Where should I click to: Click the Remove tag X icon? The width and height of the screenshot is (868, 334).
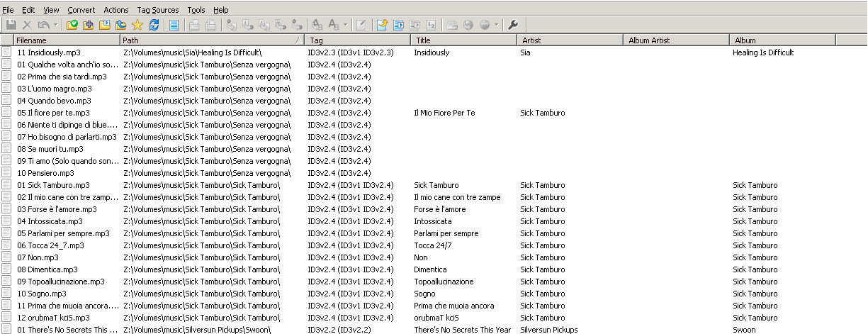27,25
